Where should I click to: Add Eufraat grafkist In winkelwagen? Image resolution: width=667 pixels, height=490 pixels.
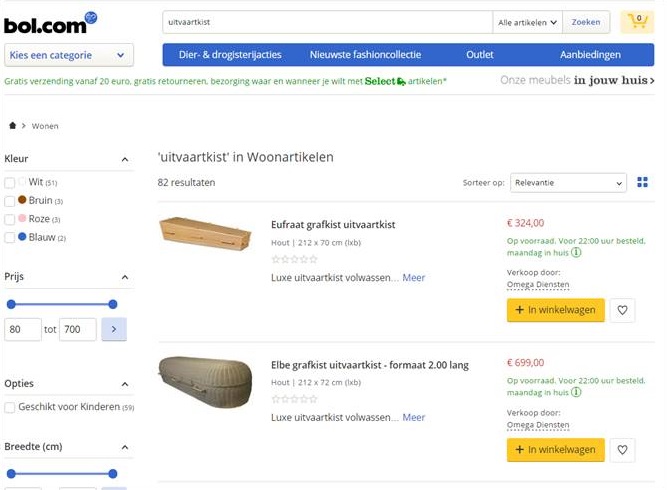[555, 310]
